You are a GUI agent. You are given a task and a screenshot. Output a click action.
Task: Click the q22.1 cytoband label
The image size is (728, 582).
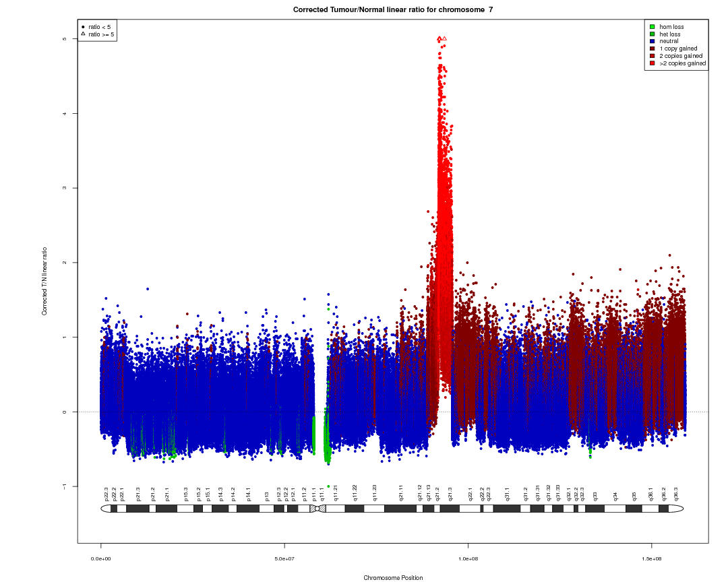pos(471,494)
